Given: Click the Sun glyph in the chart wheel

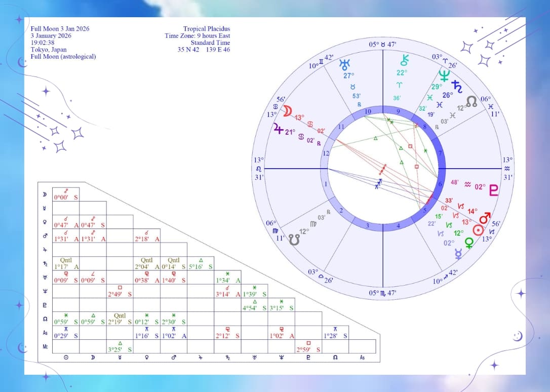Looking at the screenshot, I should coord(477,230).
